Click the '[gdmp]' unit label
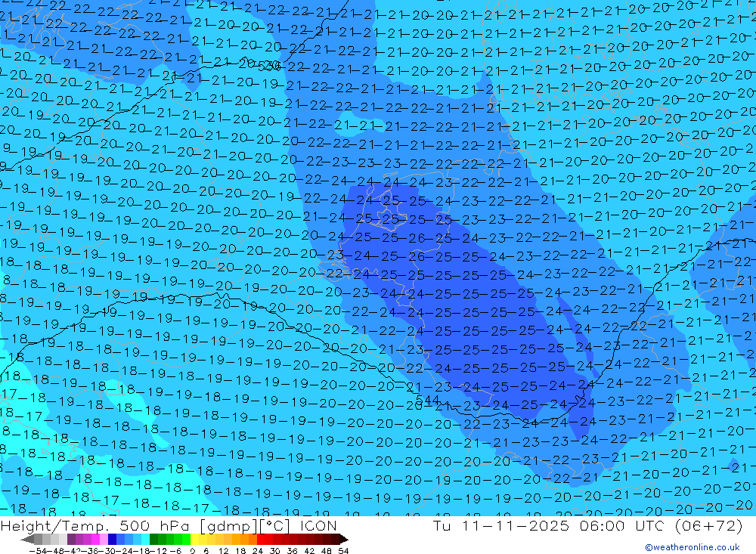Screen dimensions: 756x554 click(230, 526)
